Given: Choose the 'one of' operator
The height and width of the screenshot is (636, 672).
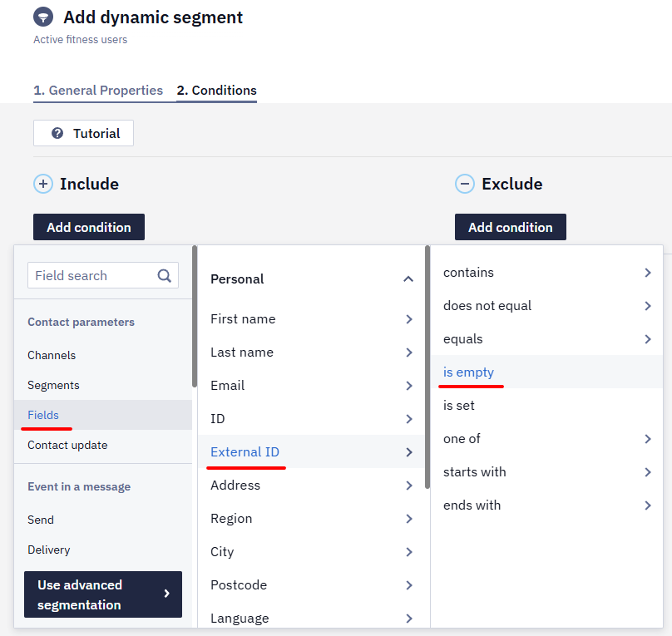Looking at the screenshot, I should (547, 439).
